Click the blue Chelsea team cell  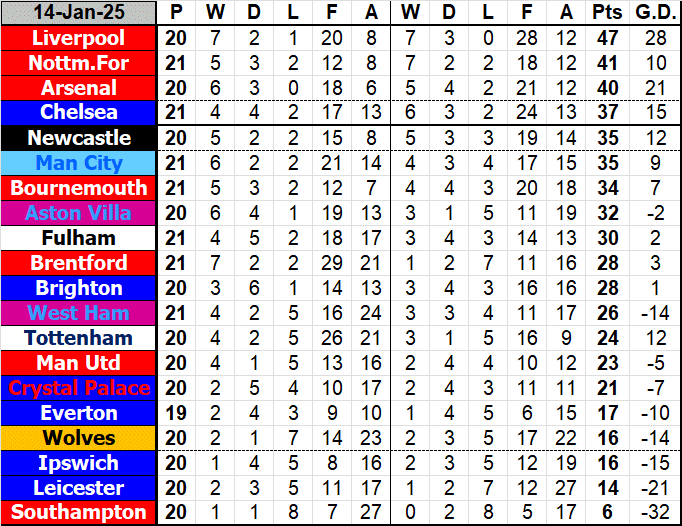pos(79,113)
